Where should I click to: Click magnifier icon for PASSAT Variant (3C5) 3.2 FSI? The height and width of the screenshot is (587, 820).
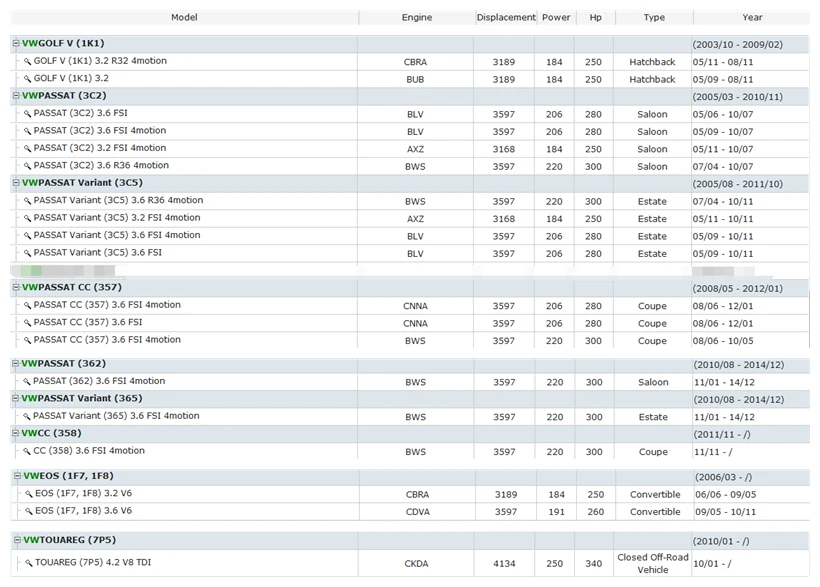click(27, 218)
